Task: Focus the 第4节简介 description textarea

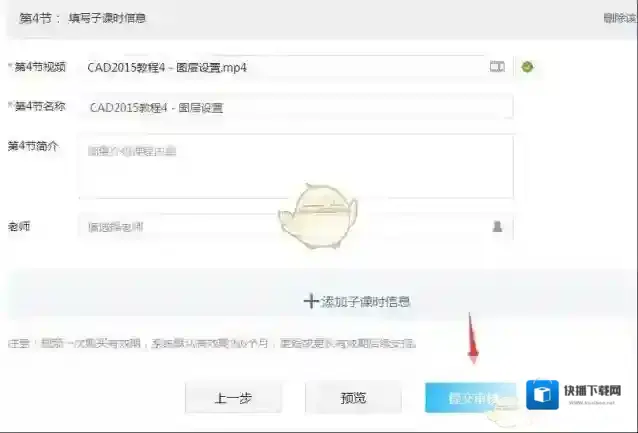Action: pos(295,165)
